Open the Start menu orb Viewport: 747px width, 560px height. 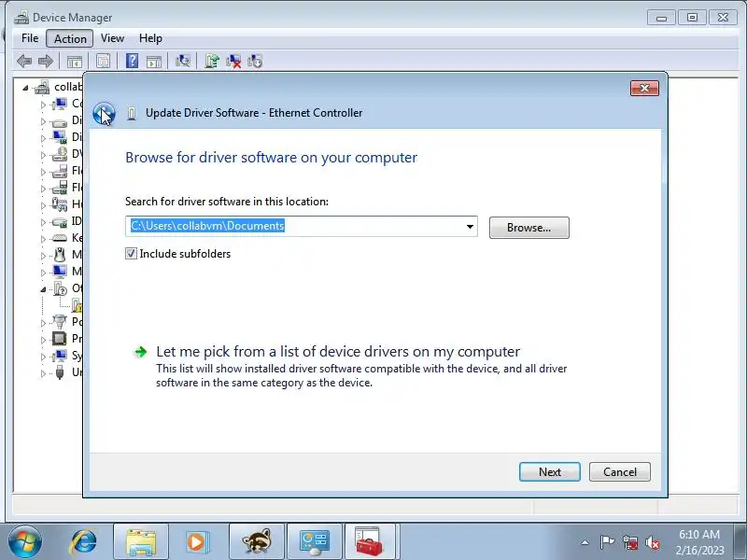[25, 541]
